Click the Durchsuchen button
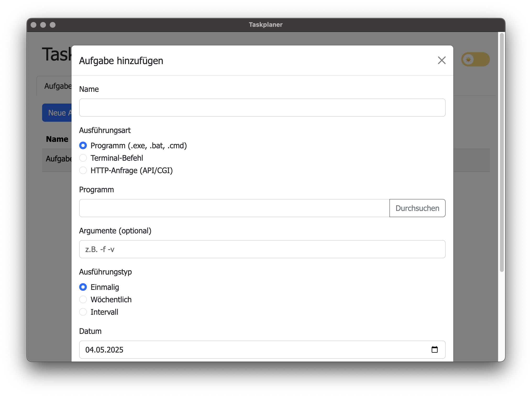This screenshot has width=532, height=397. tap(417, 208)
